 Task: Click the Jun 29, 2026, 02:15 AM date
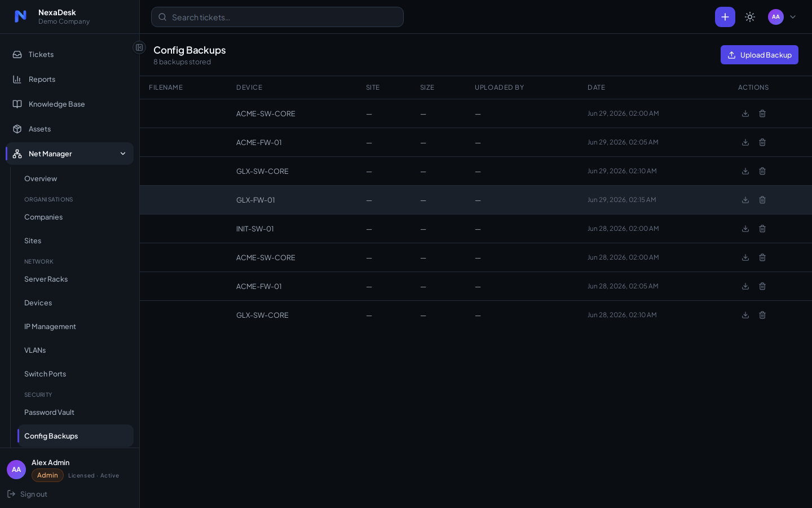pyautogui.click(x=622, y=200)
